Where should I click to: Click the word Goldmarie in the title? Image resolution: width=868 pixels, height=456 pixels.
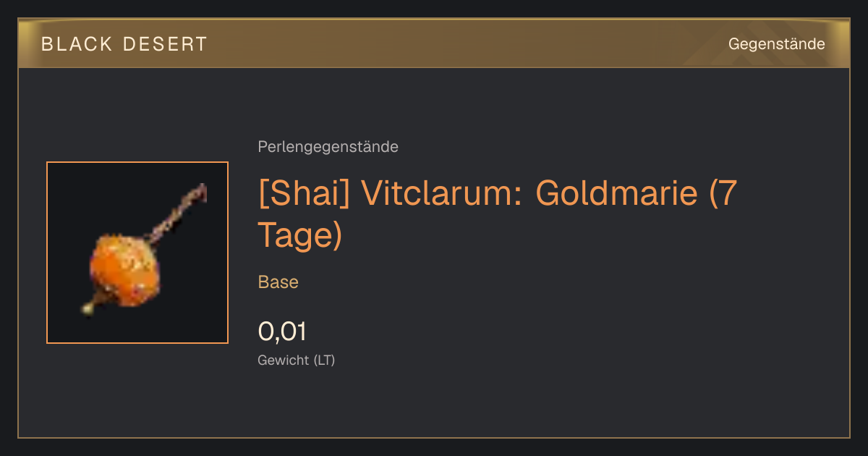pos(618,194)
